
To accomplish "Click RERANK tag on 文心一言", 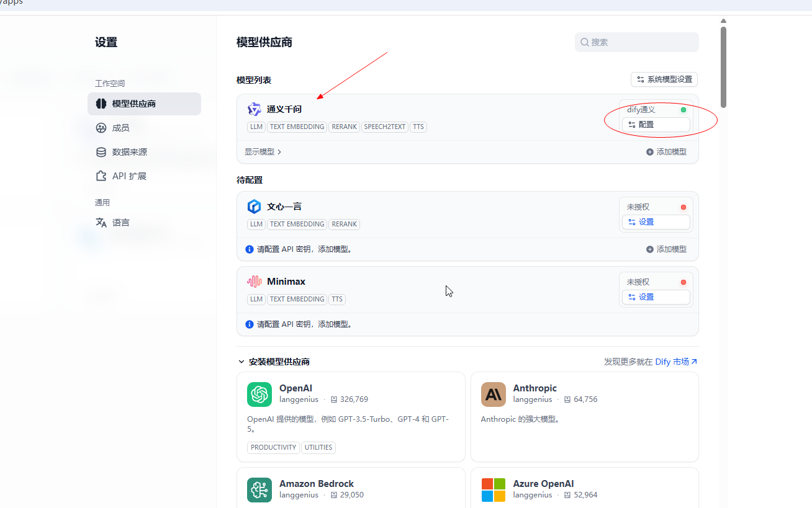I will click(345, 224).
